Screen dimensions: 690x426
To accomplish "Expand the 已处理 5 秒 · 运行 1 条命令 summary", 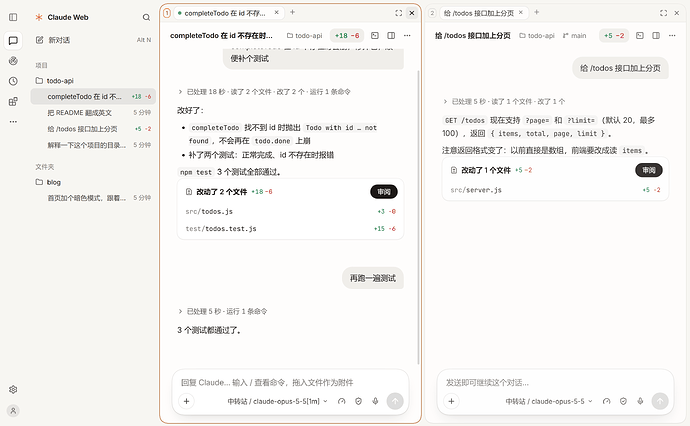I will (223, 312).
